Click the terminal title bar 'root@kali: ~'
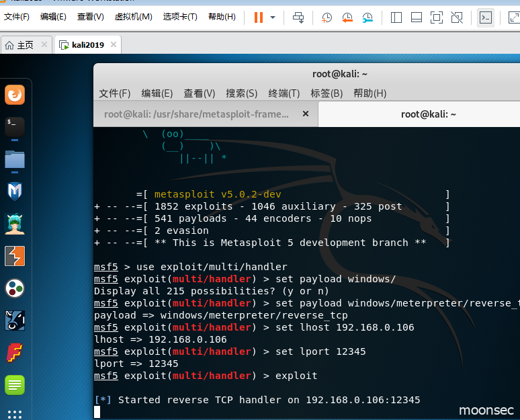Screen dimensions: 520x420 [x=339, y=74]
